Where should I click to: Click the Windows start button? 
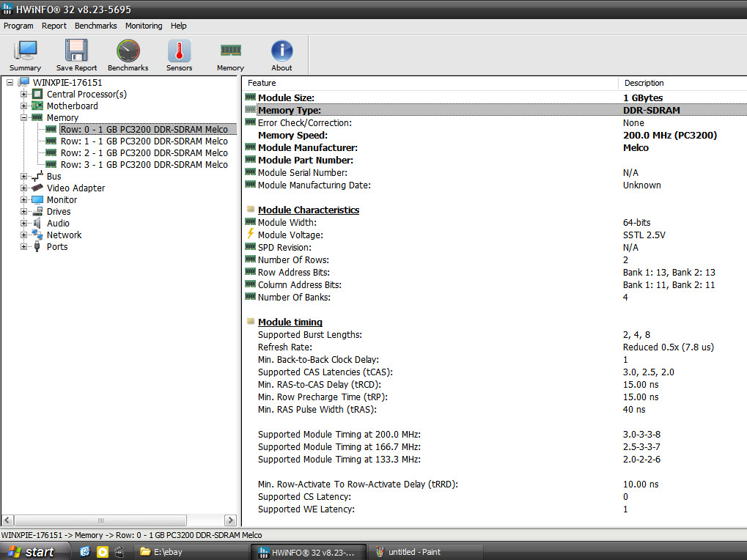[x=31, y=552]
